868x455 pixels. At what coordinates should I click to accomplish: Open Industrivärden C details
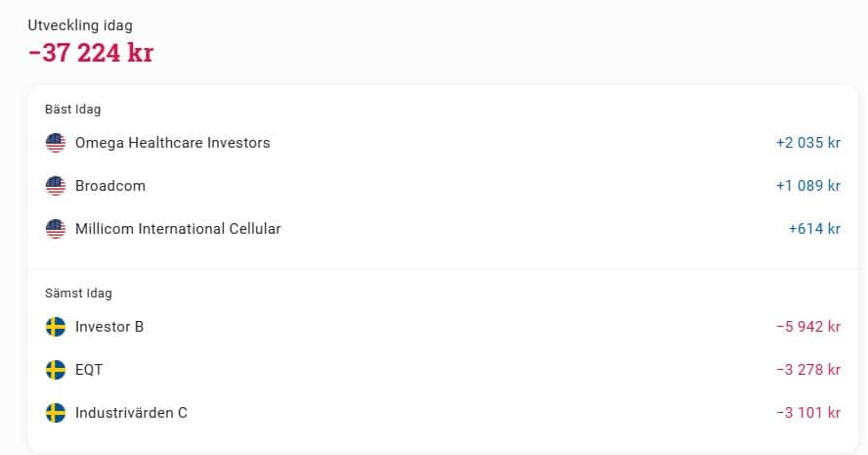tap(131, 413)
